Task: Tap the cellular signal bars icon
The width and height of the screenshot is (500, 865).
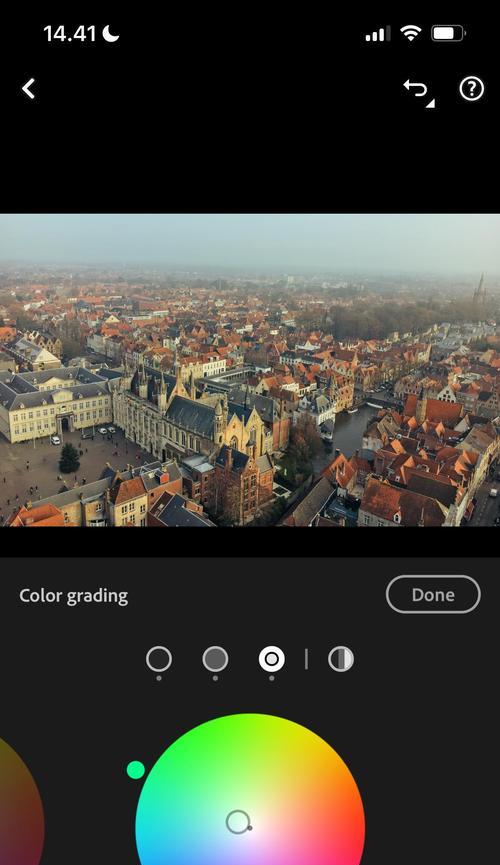Action: (x=377, y=34)
